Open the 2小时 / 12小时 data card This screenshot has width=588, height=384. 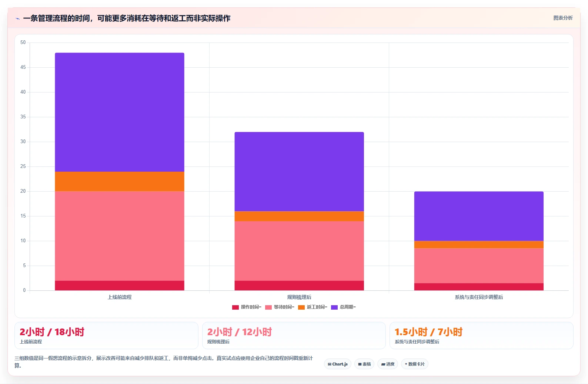point(294,336)
